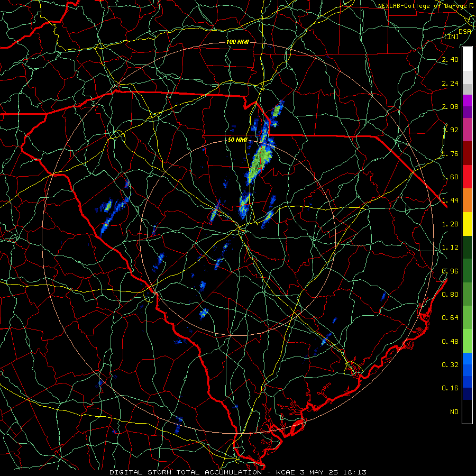Select the navy swatch above the ND swatch
Screen dimensions: 476x476
[467, 394]
